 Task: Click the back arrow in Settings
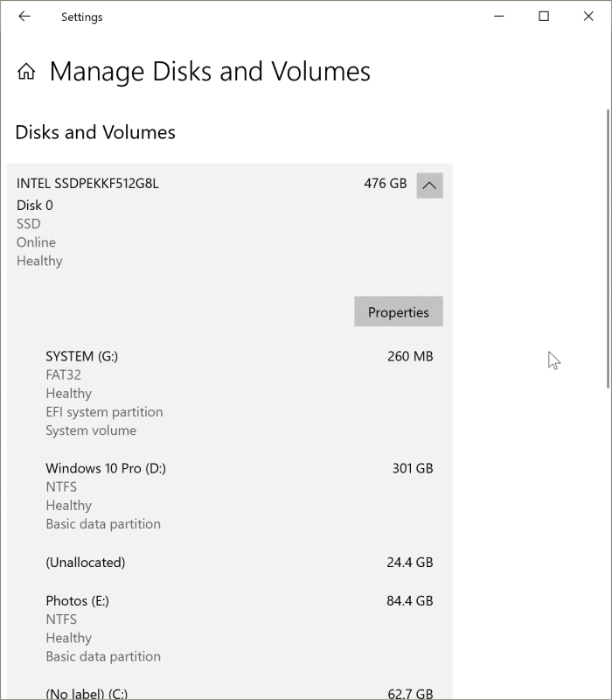click(x=24, y=16)
